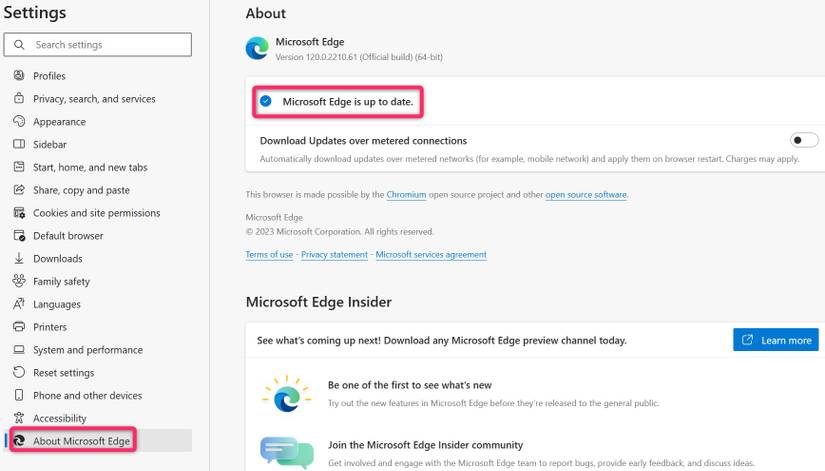Click the Learn more button
Screen dimensions: 825x471
point(776,340)
